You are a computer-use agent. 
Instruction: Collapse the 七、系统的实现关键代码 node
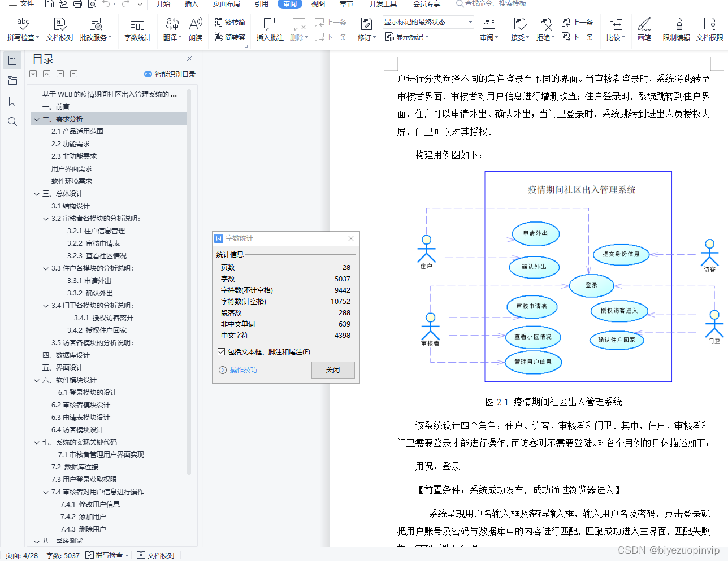[37, 442]
